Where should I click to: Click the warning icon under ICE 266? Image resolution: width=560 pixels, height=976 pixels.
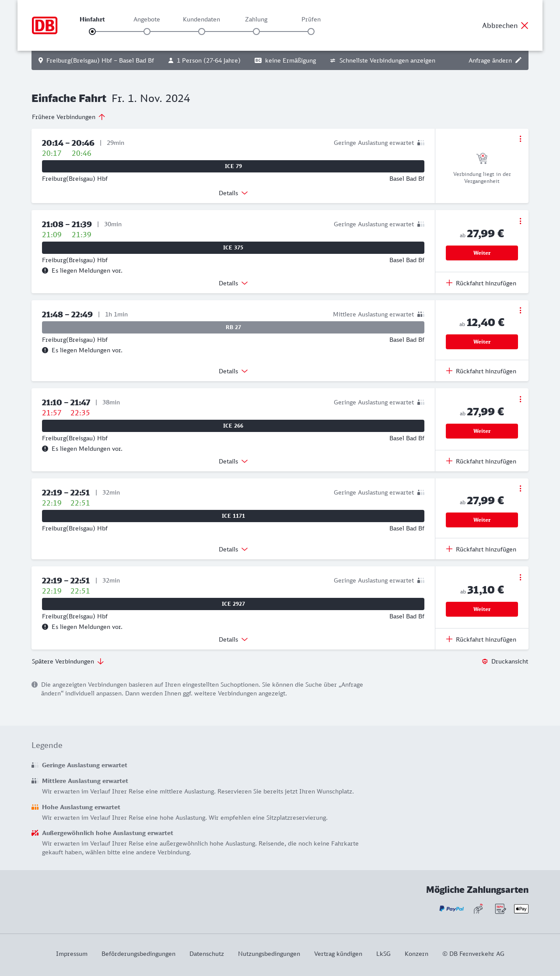click(x=45, y=449)
